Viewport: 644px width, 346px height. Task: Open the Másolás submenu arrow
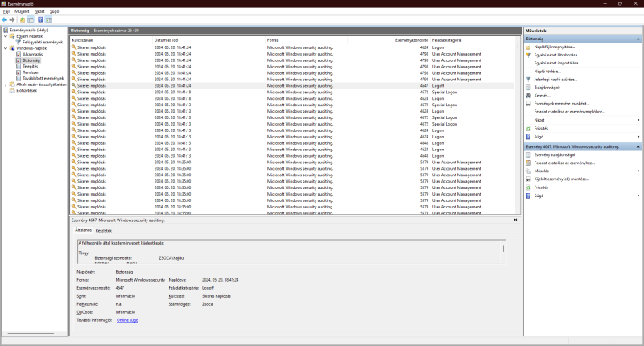[x=638, y=171]
